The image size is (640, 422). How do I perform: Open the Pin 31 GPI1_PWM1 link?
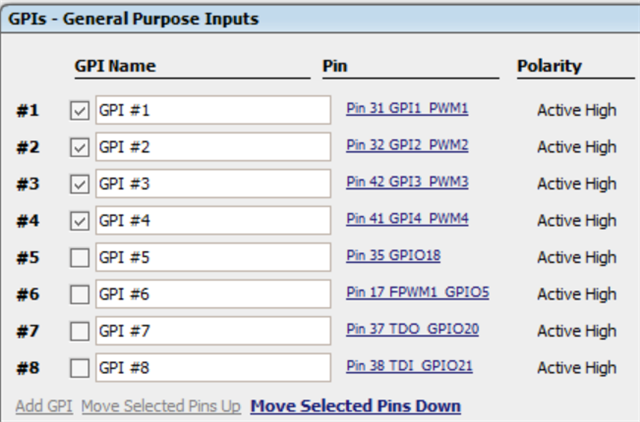click(x=407, y=108)
